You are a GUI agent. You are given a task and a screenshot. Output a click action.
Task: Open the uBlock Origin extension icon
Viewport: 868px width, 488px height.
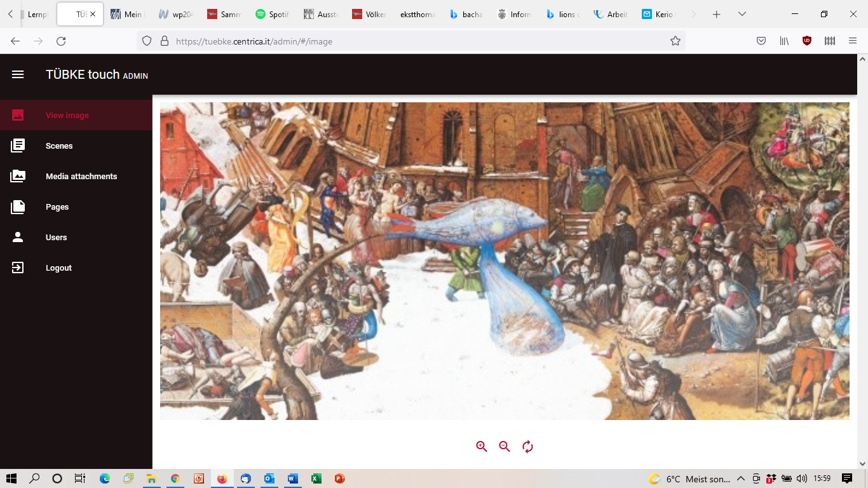click(x=807, y=41)
